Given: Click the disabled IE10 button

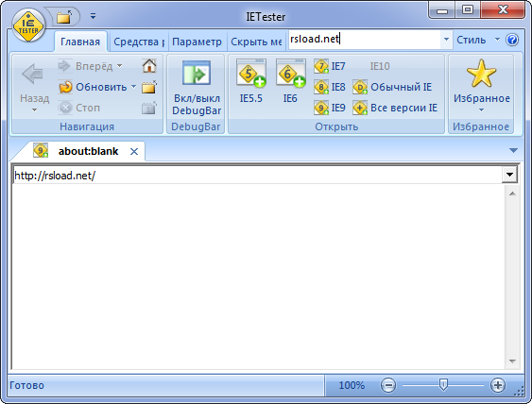Looking at the screenshot, I should point(379,66).
